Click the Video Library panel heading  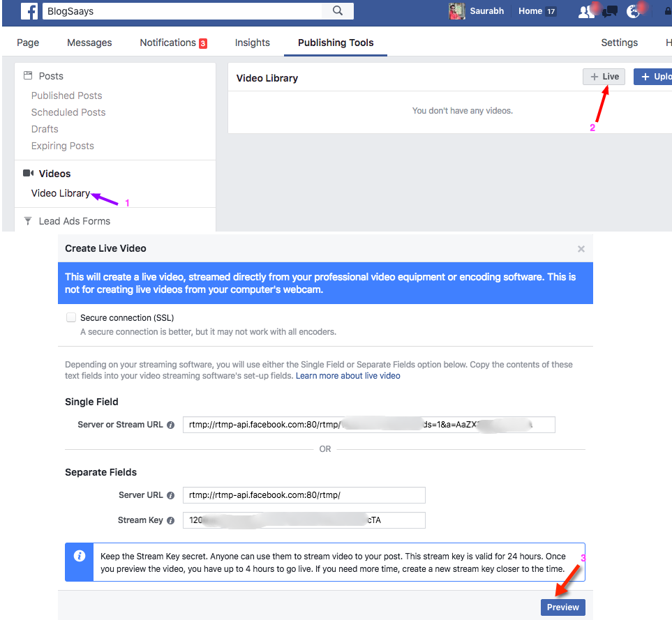point(267,78)
